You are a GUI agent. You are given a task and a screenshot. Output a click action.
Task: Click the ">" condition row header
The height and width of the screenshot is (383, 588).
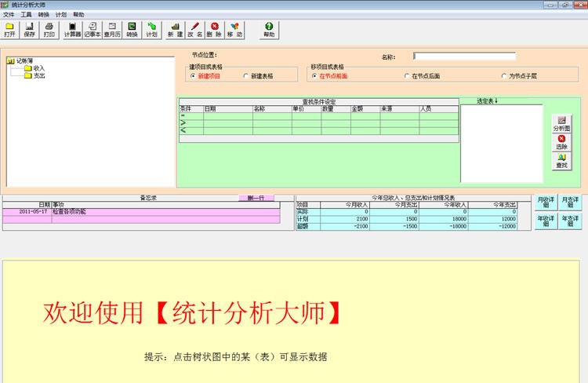[191, 123]
